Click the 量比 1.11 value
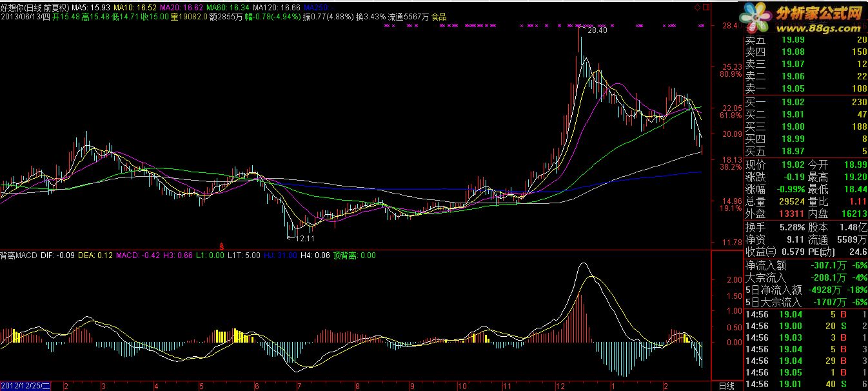The height and width of the screenshot is (391, 868). (x=857, y=201)
